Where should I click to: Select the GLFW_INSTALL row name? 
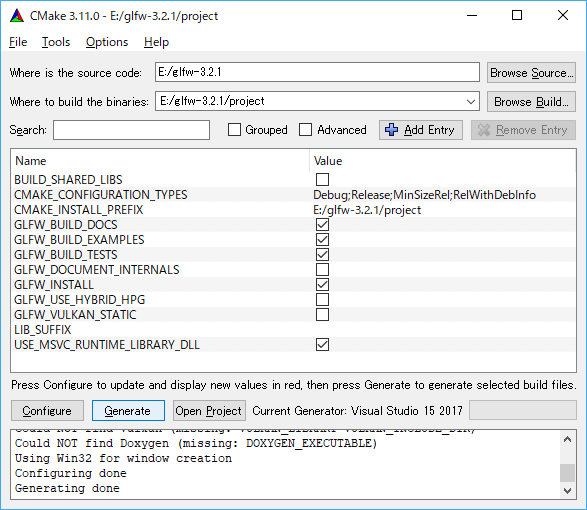tap(54, 285)
